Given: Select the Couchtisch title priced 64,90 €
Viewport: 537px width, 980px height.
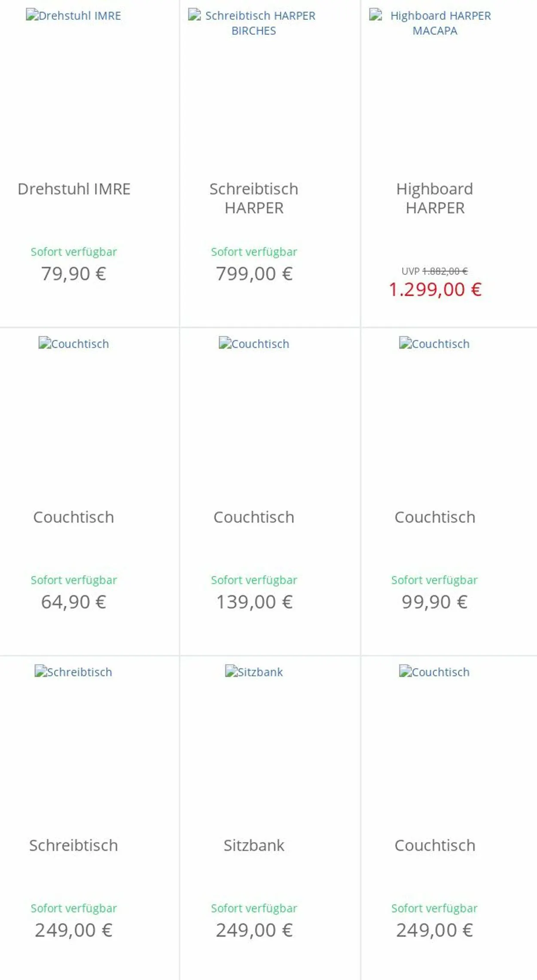Looking at the screenshot, I should click(73, 517).
